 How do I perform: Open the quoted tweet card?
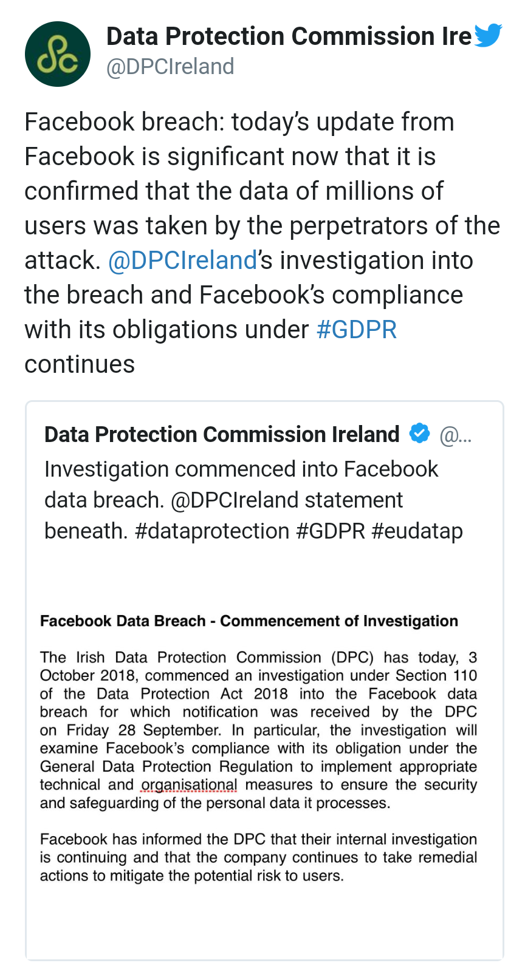tap(264, 681)
